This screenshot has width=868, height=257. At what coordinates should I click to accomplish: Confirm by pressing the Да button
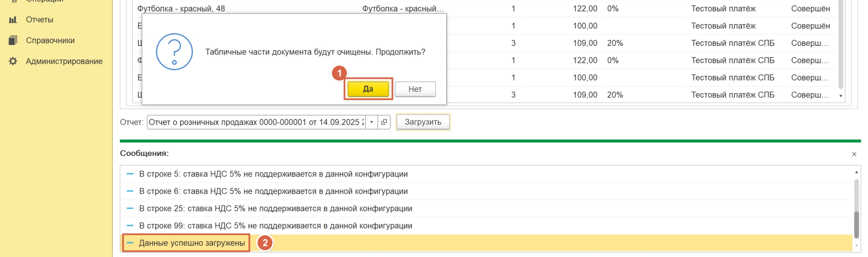tap(368, 89)
